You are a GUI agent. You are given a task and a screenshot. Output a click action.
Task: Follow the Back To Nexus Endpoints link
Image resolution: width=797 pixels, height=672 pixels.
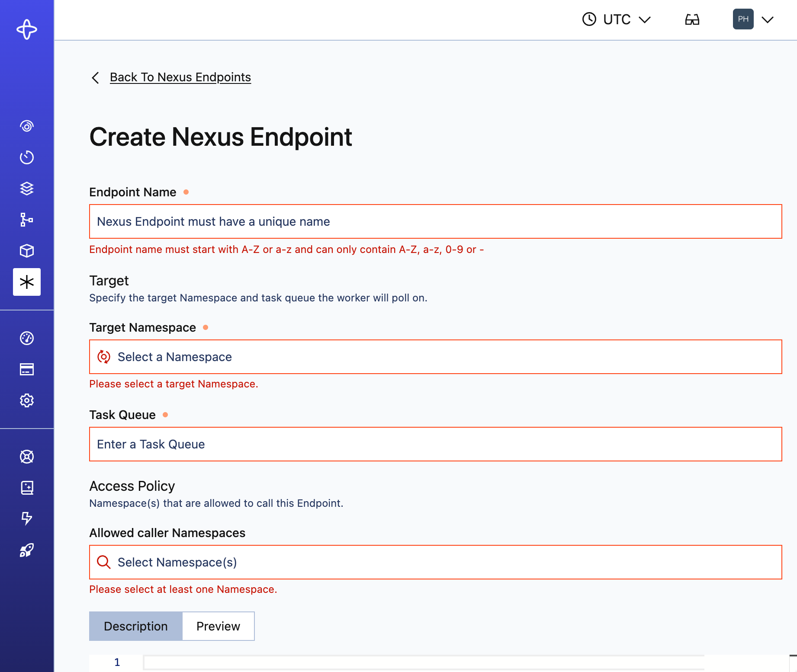180,77
